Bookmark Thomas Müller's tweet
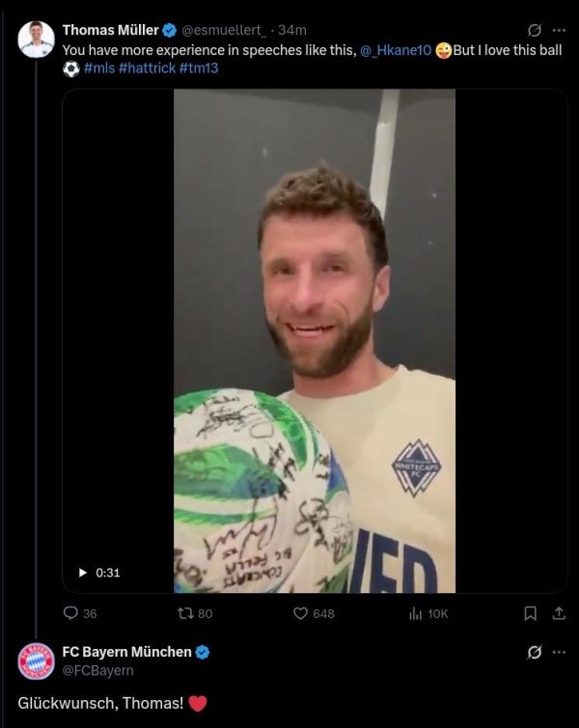Screen dimensions: 579x728 click(x=530, y=613)
